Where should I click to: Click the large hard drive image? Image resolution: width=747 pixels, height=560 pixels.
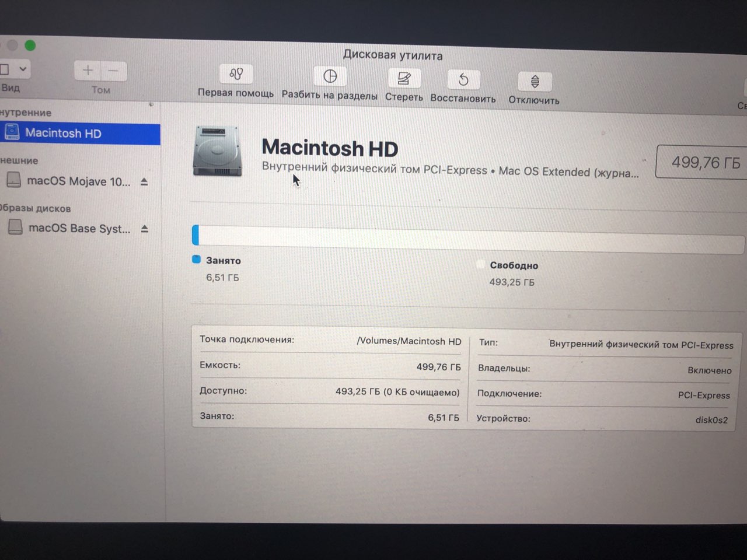coord(217,151)
